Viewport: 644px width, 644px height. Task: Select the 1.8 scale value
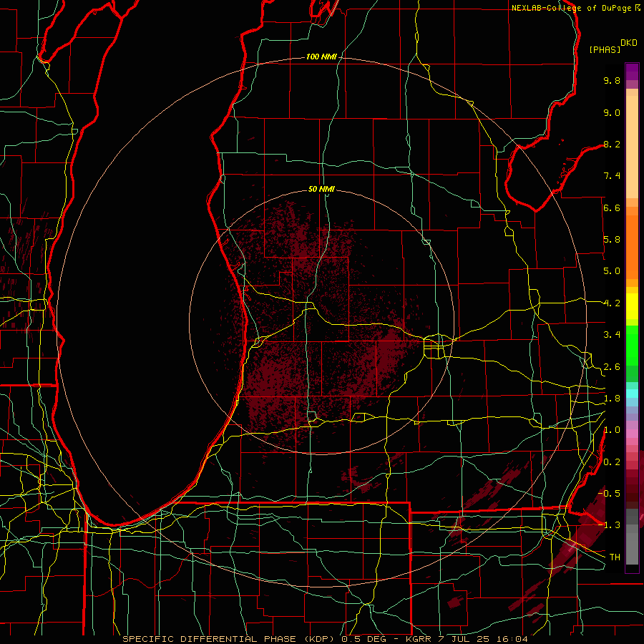click(612, 399)
